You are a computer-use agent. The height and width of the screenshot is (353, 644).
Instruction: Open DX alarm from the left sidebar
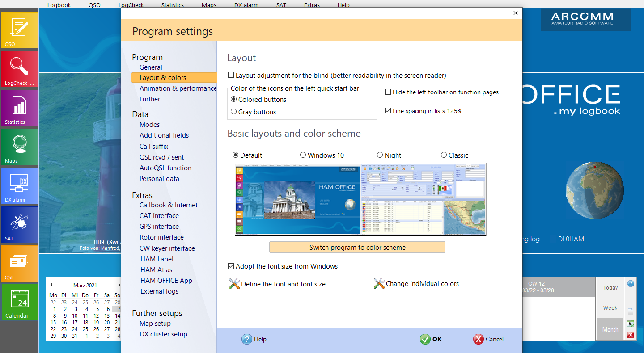pos(19,185)
